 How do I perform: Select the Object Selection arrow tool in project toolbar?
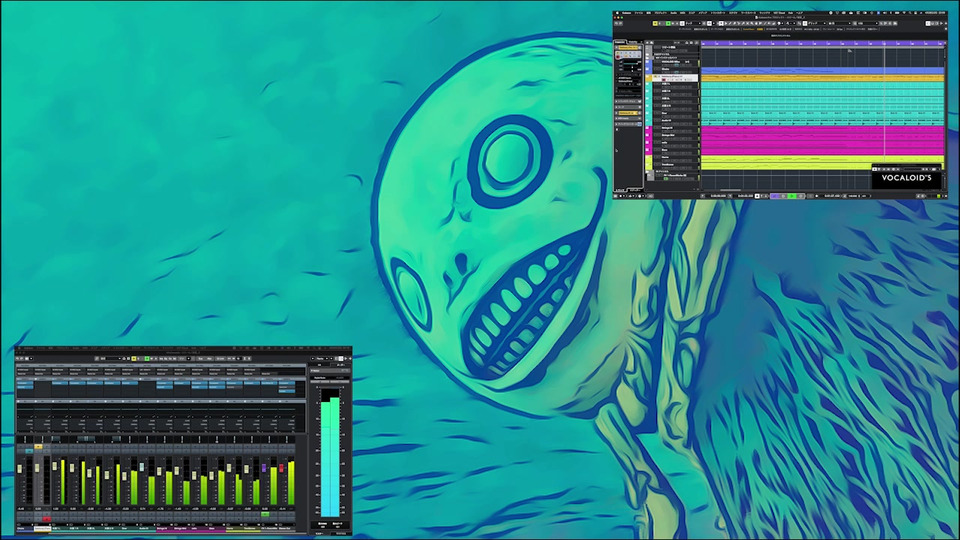click(721, 23)
